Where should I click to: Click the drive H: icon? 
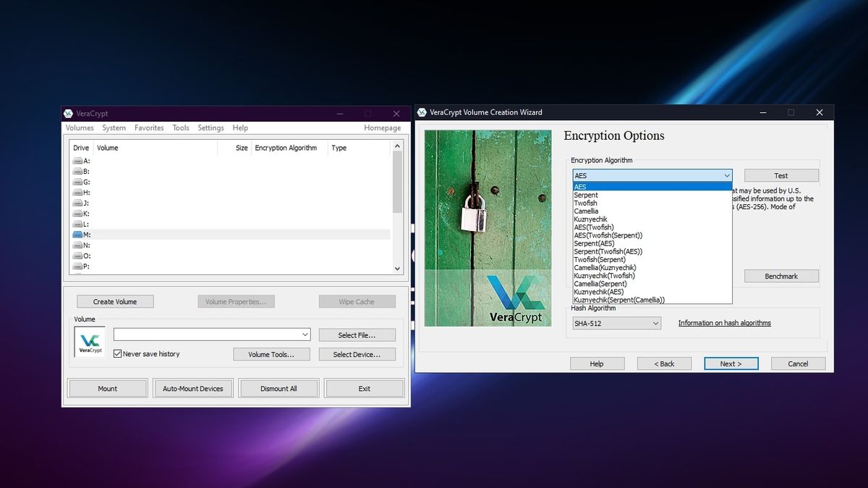tap(78, 192)
